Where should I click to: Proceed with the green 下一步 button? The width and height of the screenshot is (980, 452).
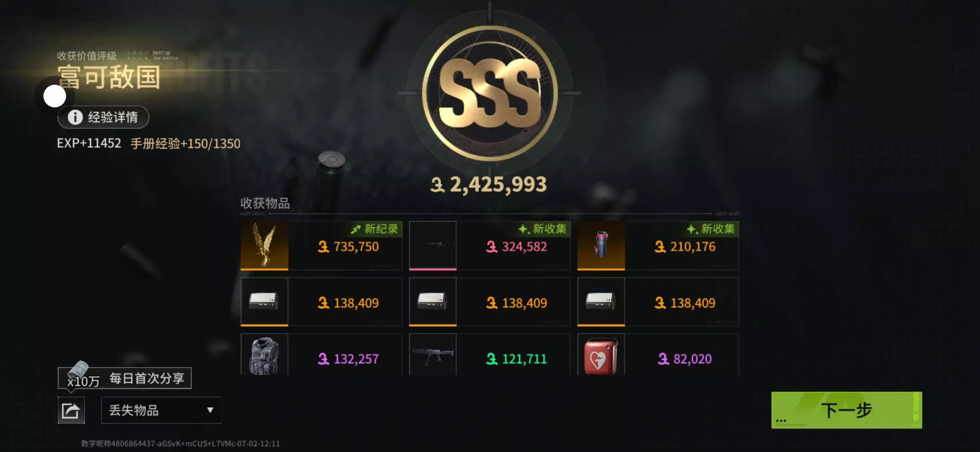[x=846, y=410]
